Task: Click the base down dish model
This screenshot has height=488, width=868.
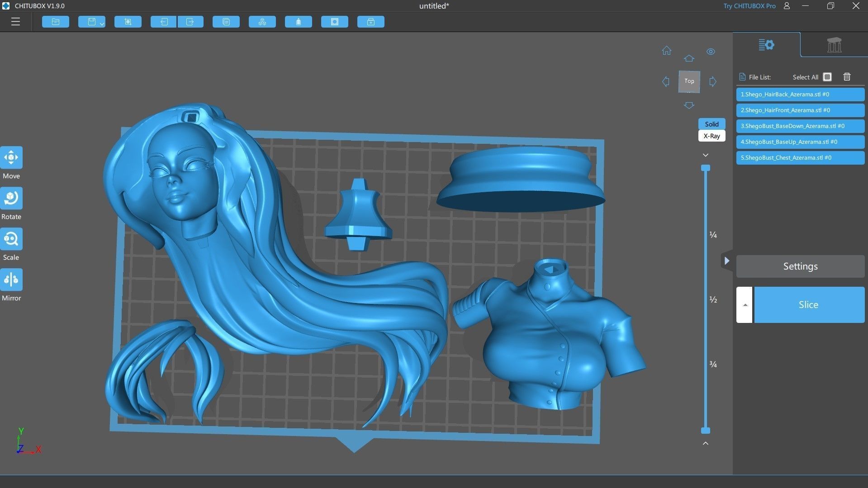Action: tap(520, 179)
